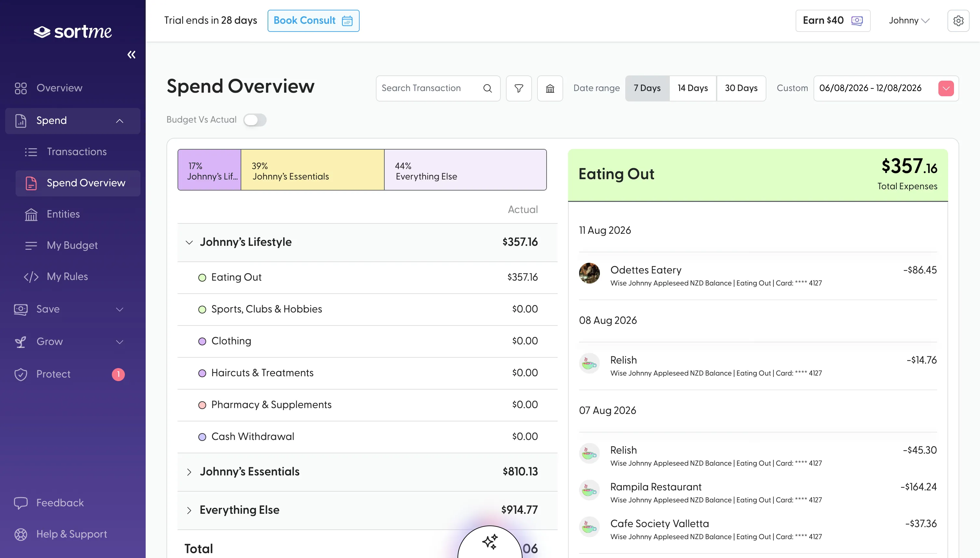Click Rampila Restaurant merchant icon
This screenshot has height=558, width=980.
[589, 490]
